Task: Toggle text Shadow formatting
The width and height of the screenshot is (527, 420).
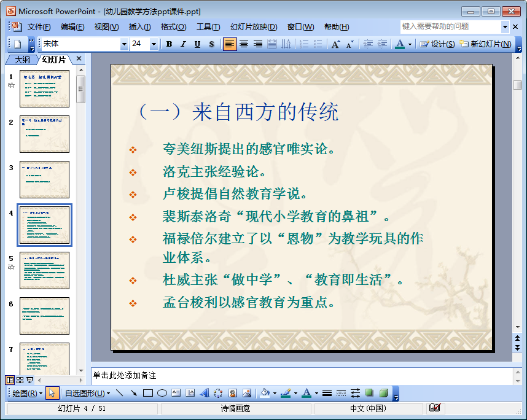Action: click(x=211, y=44)
